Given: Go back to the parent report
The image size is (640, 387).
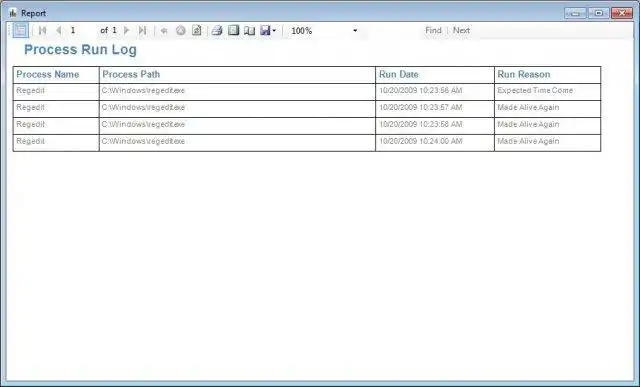Looking at the screenshot, I should [x=164, y=31].
